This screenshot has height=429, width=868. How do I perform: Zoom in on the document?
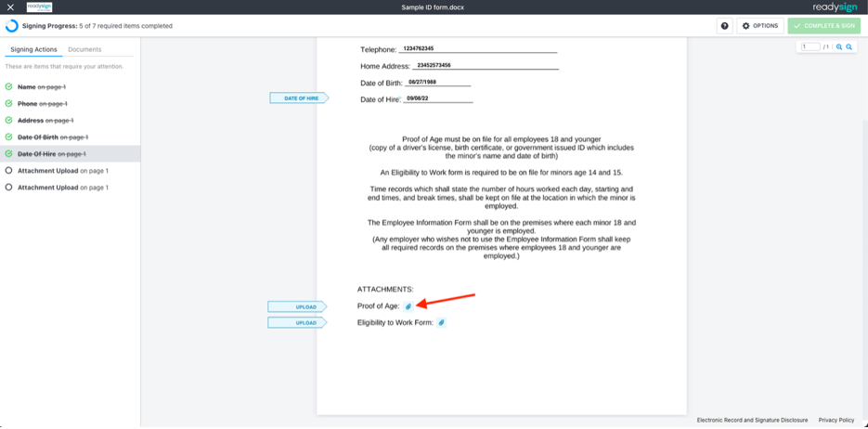[839, 47]
